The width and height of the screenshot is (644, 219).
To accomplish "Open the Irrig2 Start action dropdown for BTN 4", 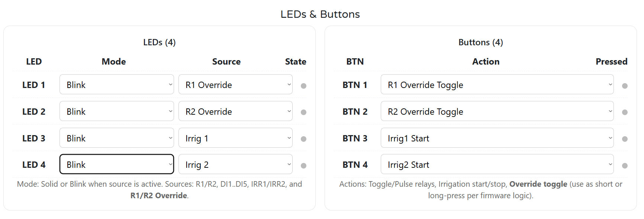I will coord(497,164).
